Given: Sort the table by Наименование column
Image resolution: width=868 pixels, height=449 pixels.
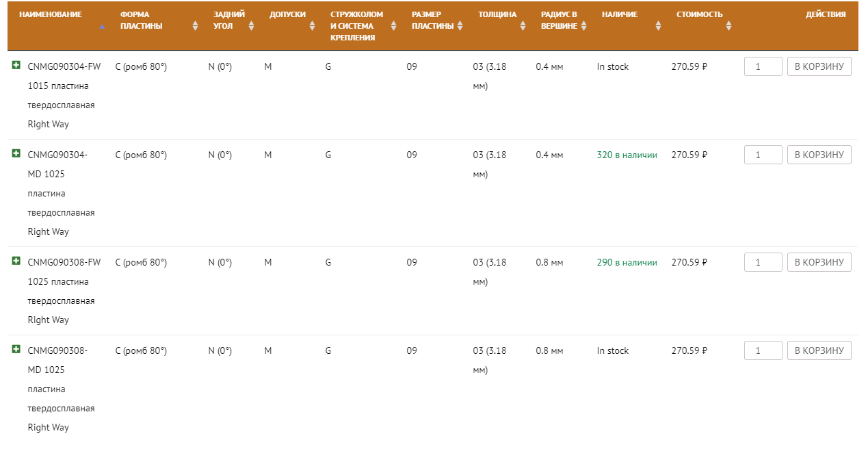Looking at the screenshot, I should 102,27.
